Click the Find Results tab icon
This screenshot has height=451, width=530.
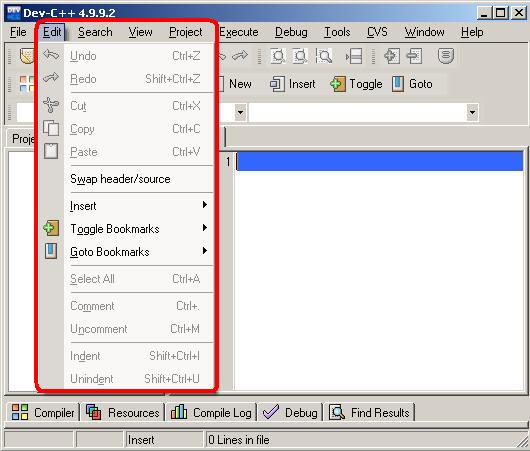[337, 412]
